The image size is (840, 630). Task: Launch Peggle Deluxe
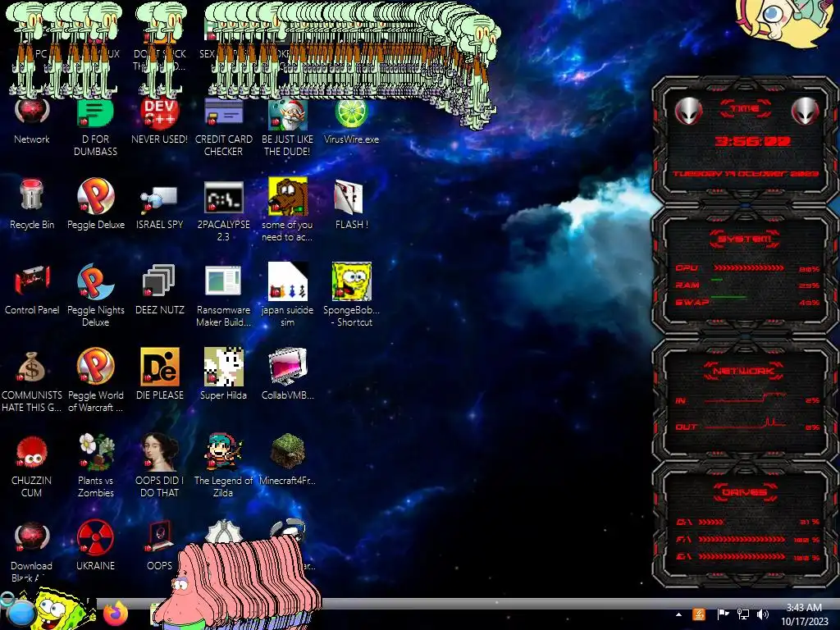[95, 204]
